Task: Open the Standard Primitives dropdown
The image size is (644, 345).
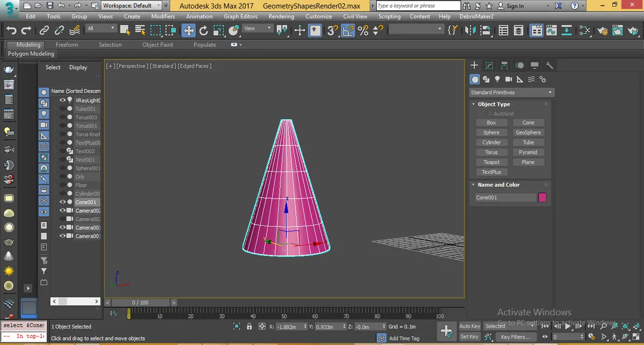Action: (511, 93)
